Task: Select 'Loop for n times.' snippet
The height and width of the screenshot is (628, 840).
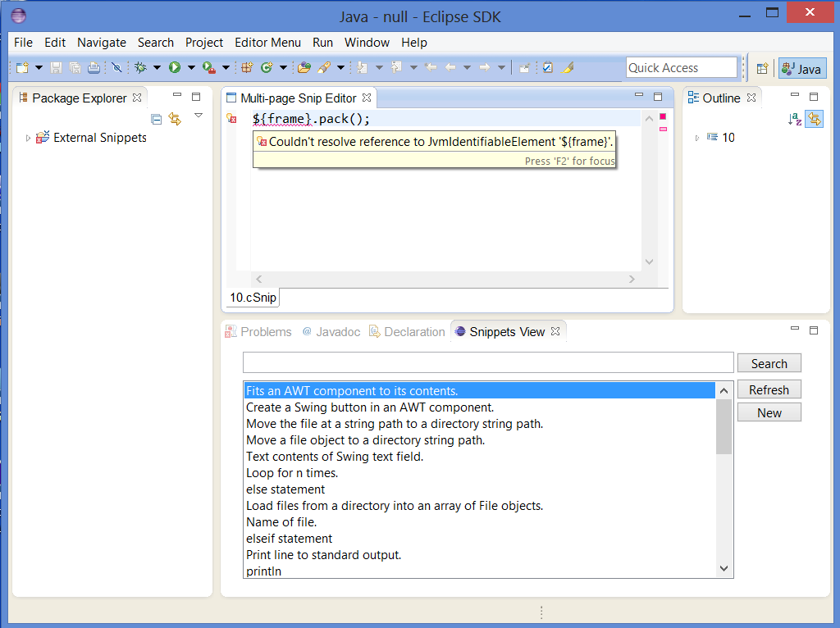Action: (x=479, y=473)
